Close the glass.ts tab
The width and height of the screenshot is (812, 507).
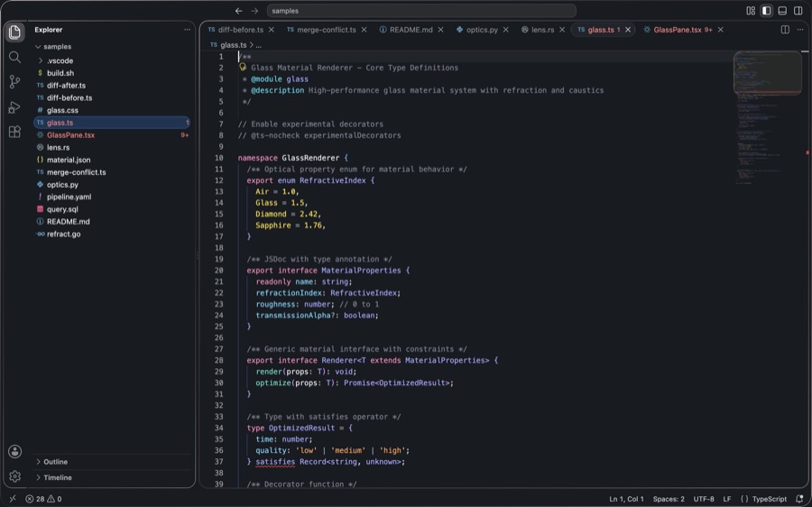(x=628, y=30)
